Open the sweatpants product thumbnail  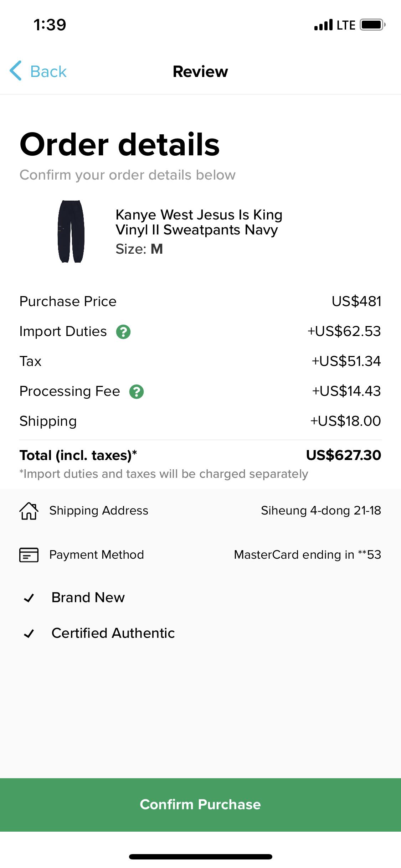[x=71, y=231]
